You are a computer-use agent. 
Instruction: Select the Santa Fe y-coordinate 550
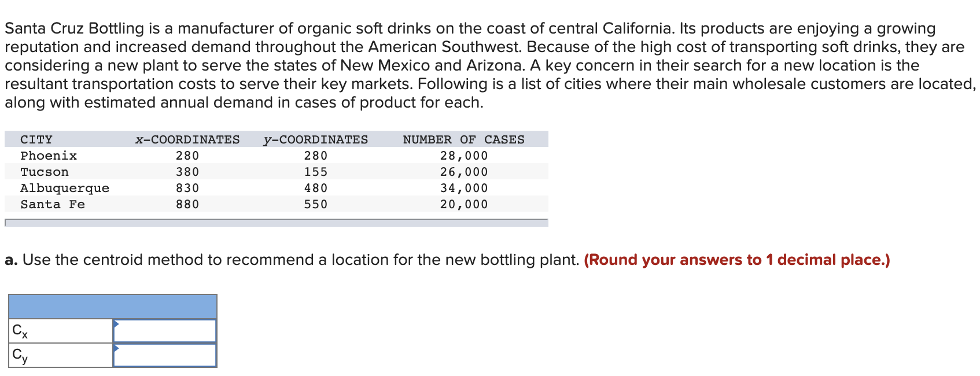(x=315, y=204)
